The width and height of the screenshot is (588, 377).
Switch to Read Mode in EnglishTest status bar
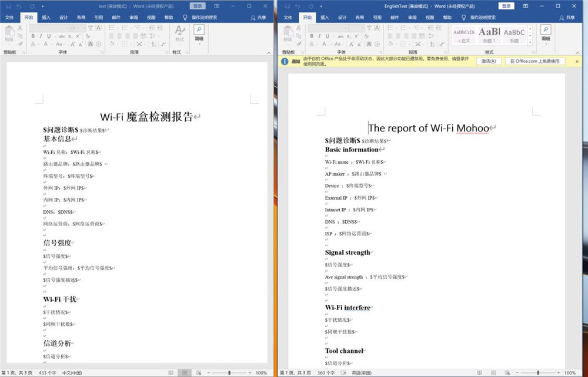[479, 373]
